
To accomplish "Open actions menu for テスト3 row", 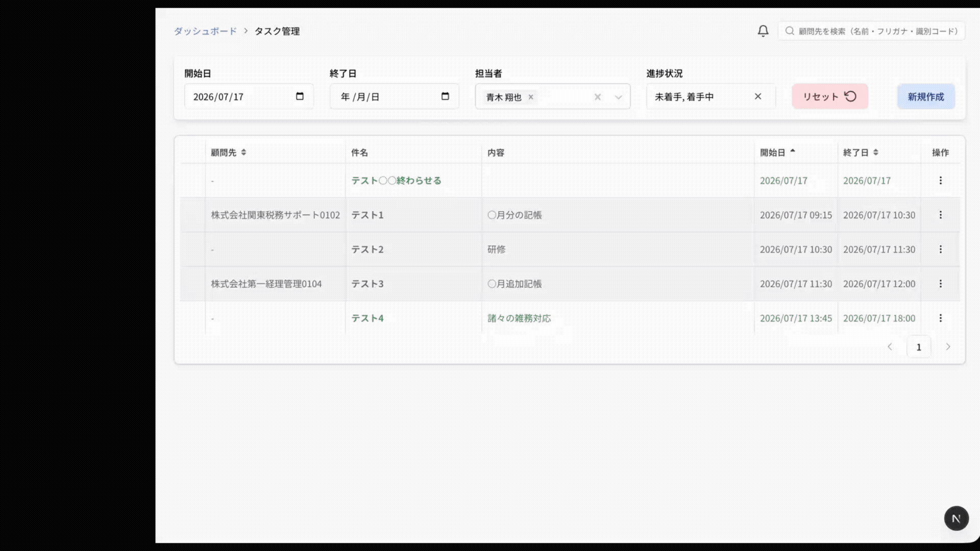I will 940,284.
